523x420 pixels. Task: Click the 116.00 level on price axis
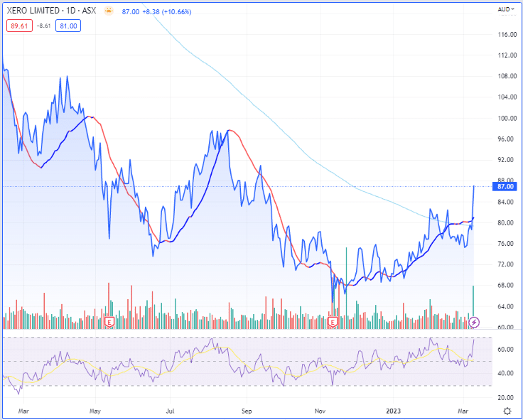click(x=506, y=34)
